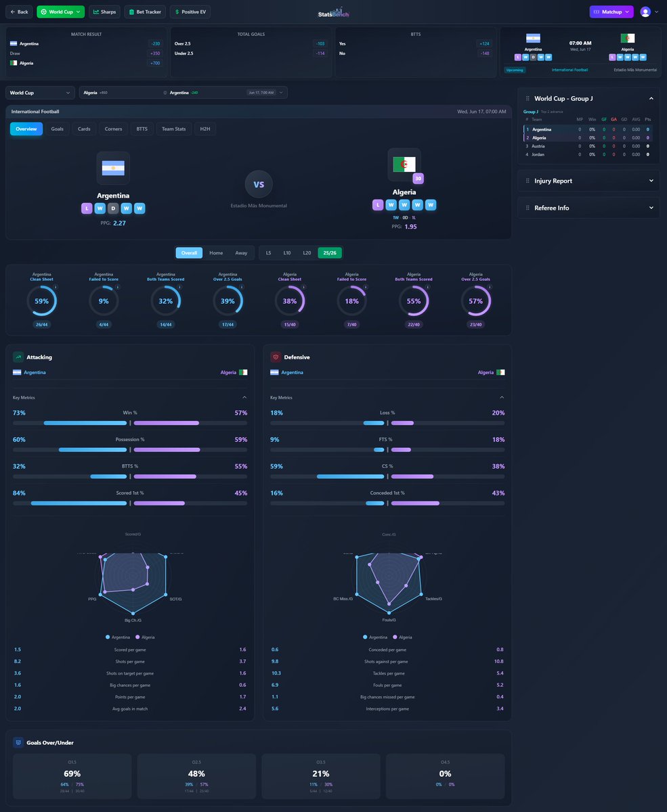Click the Goals Over/Under section icon

pos(18,742)
